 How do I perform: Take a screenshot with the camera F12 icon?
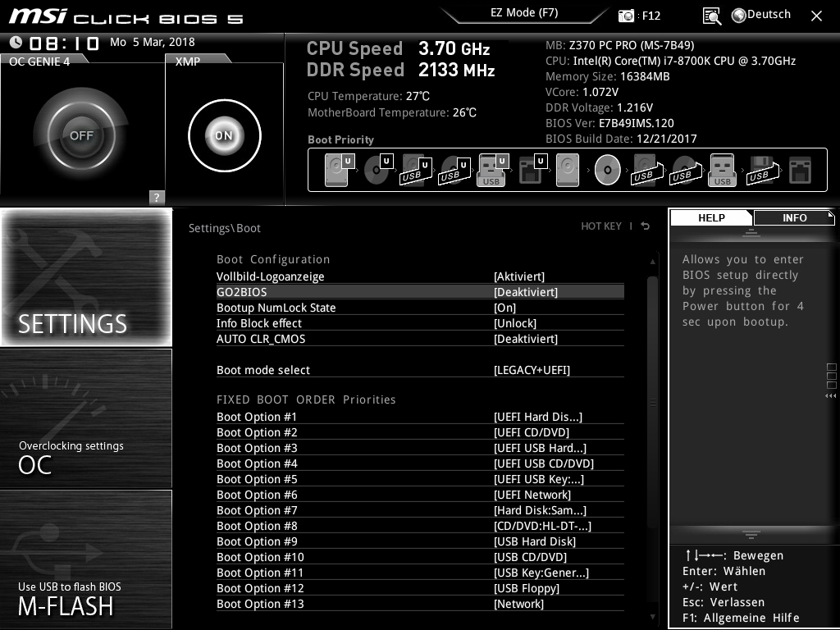pyautogui.click(x=626, y=16)
